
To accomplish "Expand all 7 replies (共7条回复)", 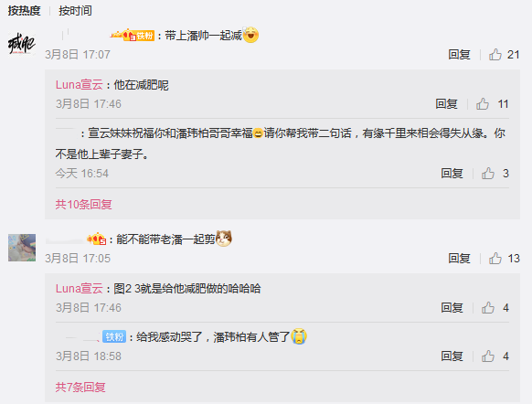I will [x=80, y=387].
